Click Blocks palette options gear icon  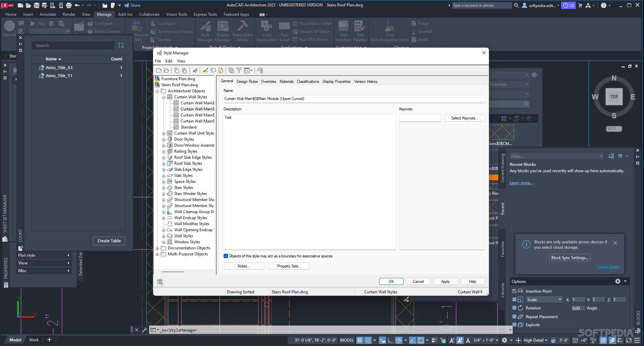click(x=617, y=281)
